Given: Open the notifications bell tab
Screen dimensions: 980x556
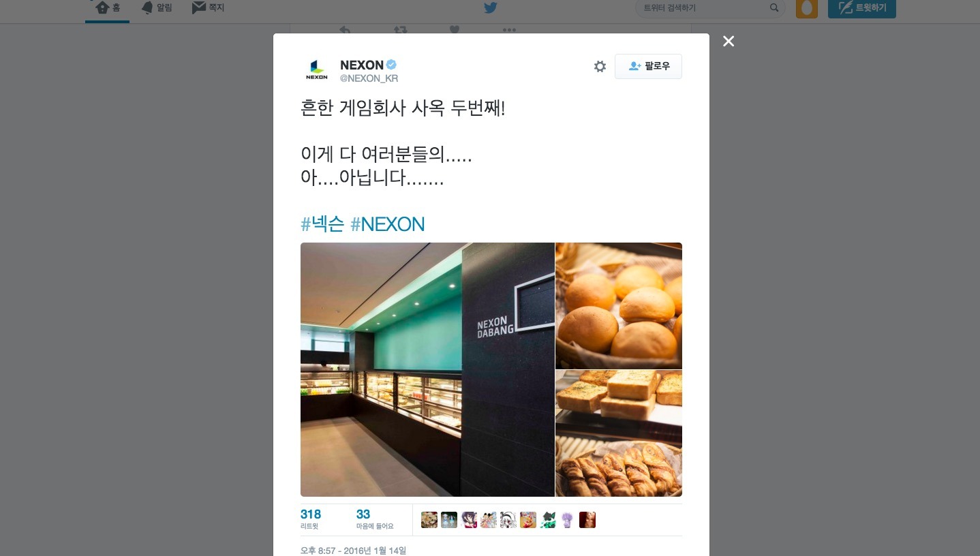Looking at the screenshot, I should point(156,8).
